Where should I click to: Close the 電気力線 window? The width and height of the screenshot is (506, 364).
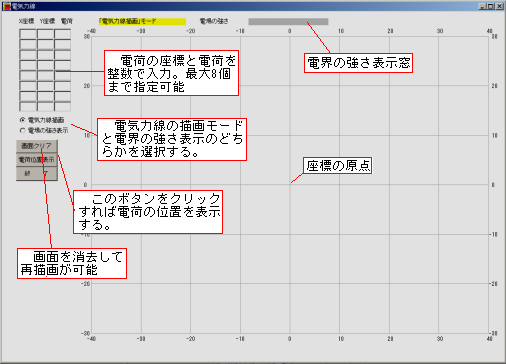[x=499, y=6]
